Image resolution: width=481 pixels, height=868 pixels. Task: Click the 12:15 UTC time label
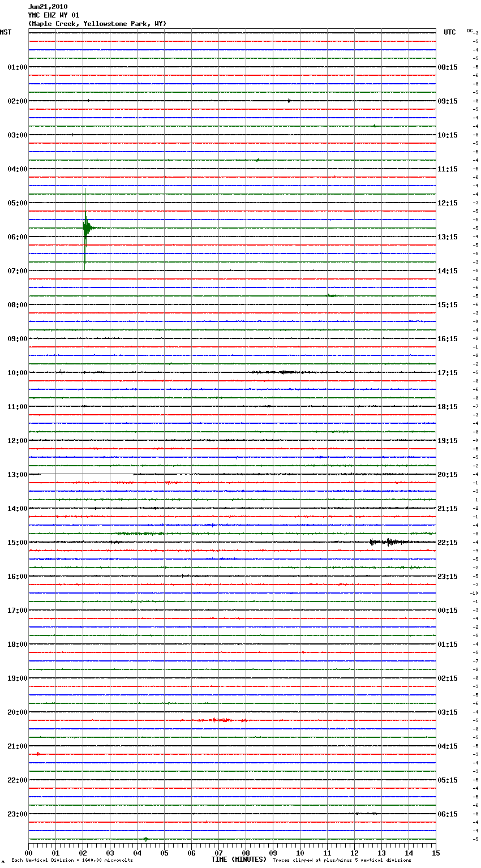point(448,203)
